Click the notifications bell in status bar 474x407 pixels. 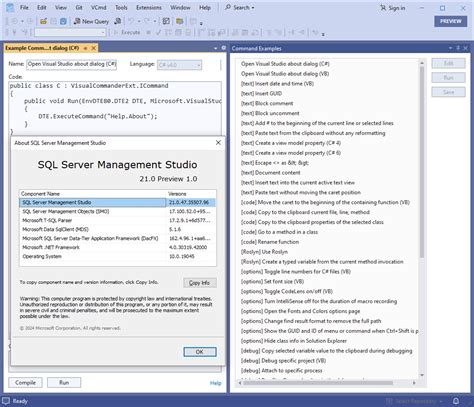coord(456,401)
